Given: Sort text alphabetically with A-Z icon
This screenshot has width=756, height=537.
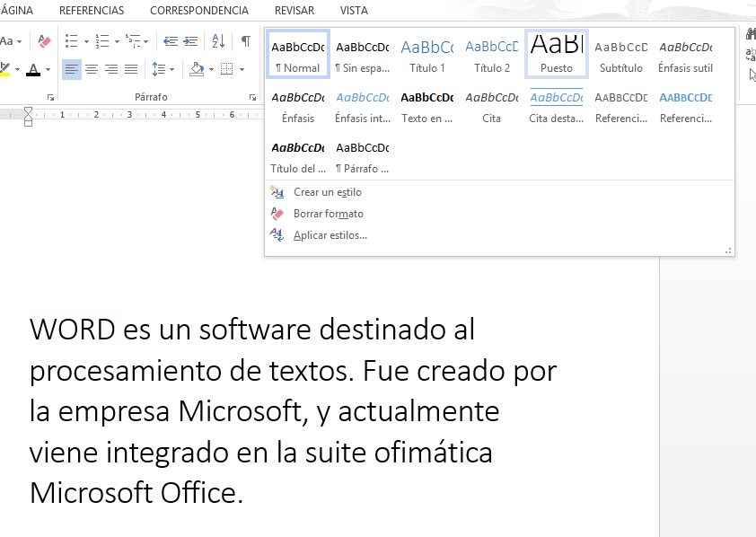Looking at the screenshot, I should point(218,41).
